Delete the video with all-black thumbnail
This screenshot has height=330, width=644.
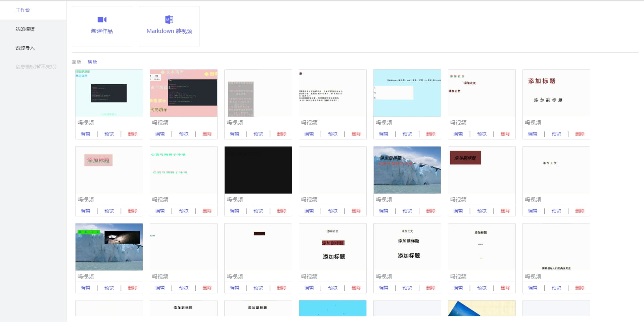(282, 211)
